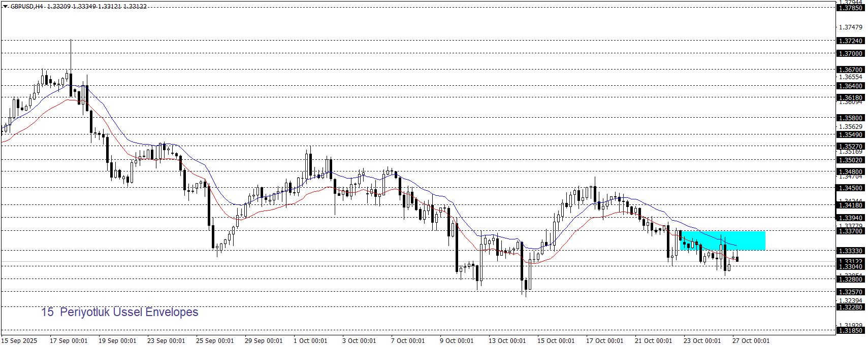Select the 1.32570 price level tag
868x347 pixels.
[850, 292]
